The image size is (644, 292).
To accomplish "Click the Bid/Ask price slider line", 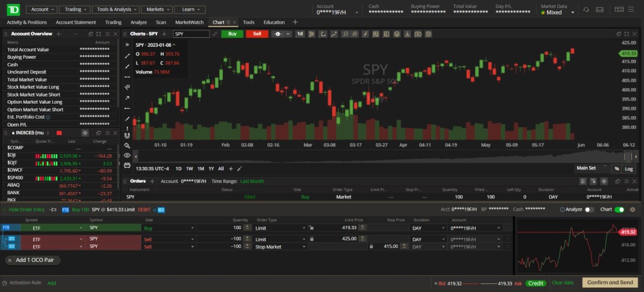I will (480, 283).
